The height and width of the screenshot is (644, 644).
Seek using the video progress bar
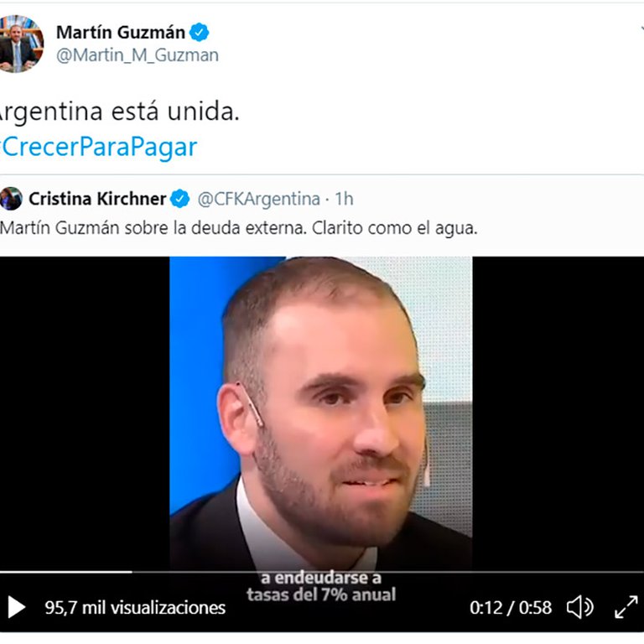(322, 571)
